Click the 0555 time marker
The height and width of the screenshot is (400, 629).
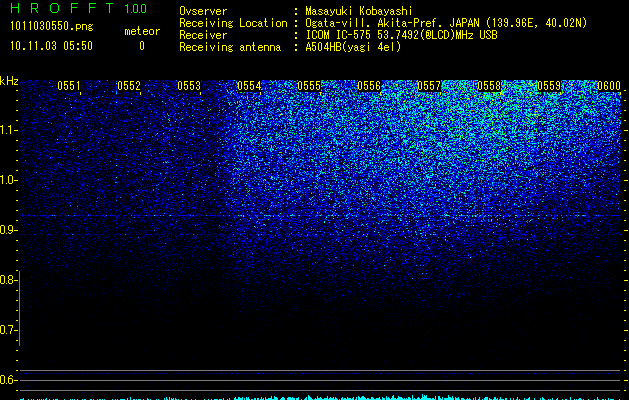309,86
